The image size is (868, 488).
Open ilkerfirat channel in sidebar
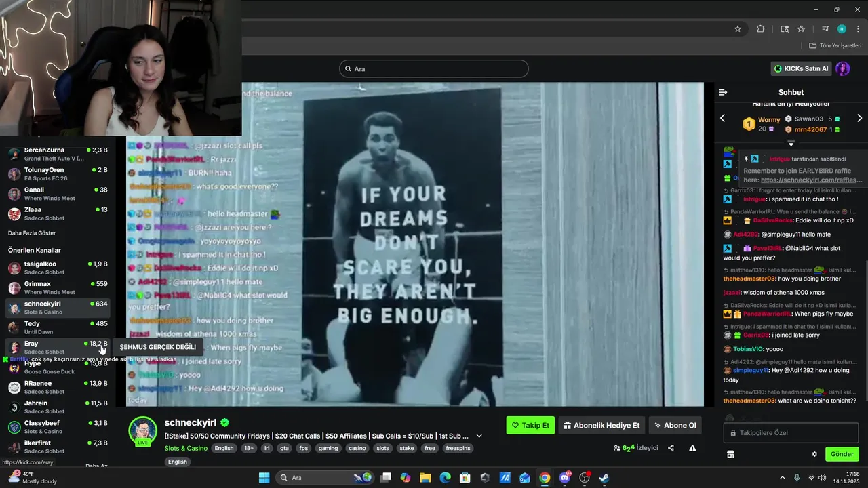click(x=58, y=446)
